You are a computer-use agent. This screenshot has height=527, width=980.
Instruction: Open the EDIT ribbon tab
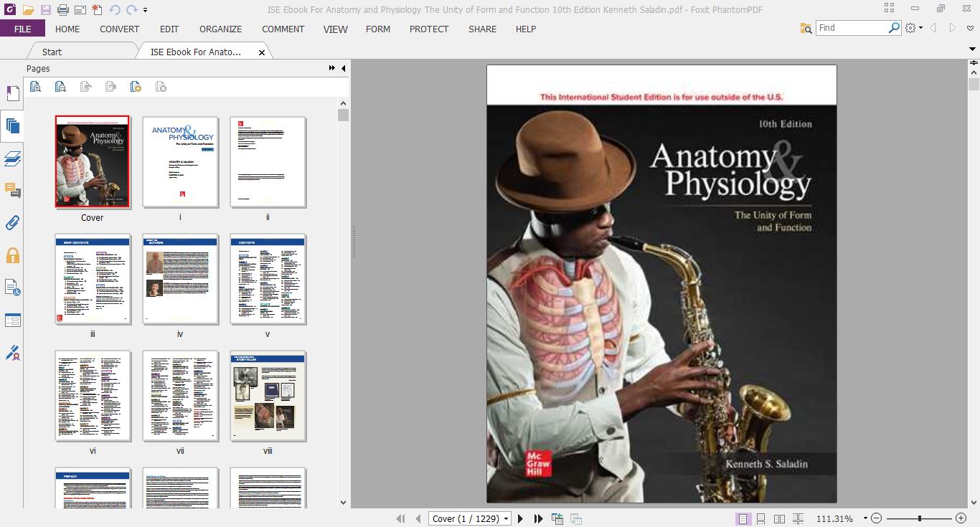tap(169, 29)
